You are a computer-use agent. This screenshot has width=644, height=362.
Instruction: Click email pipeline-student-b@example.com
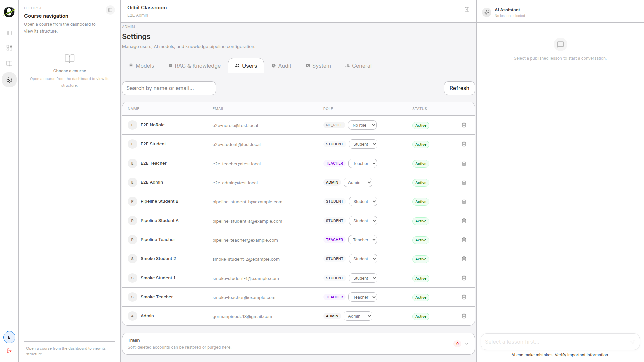pos(247,202)
